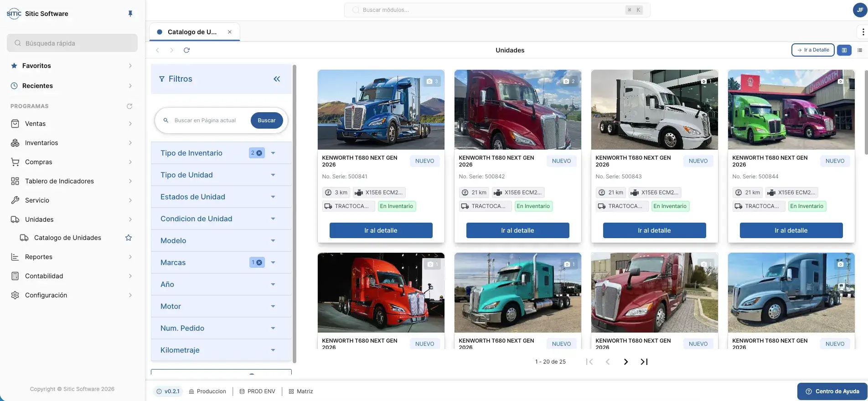Click the version v0.2.1 info badge
The width and height of the screenshot is (868, 401).
tap(168, 391)
